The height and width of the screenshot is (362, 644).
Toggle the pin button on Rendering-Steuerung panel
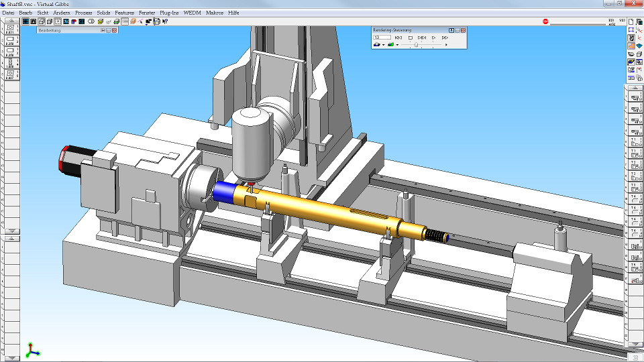451,30
